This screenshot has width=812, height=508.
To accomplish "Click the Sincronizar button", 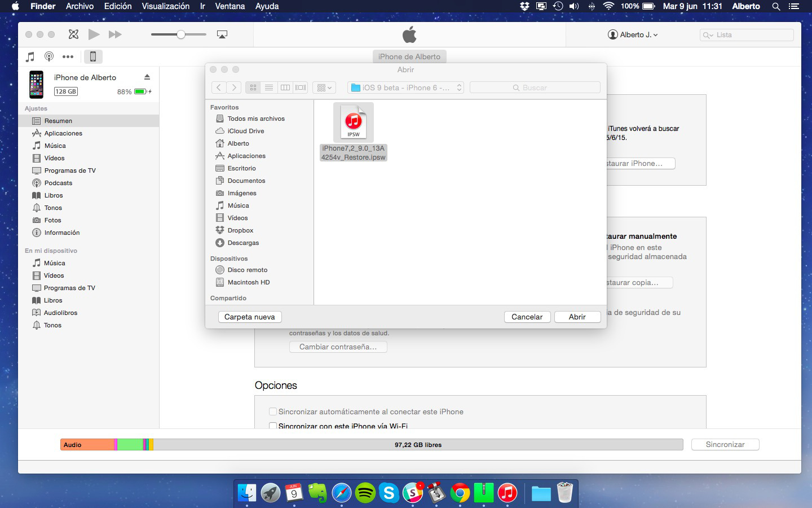I will pyautogui.click(x=725, y=444).
